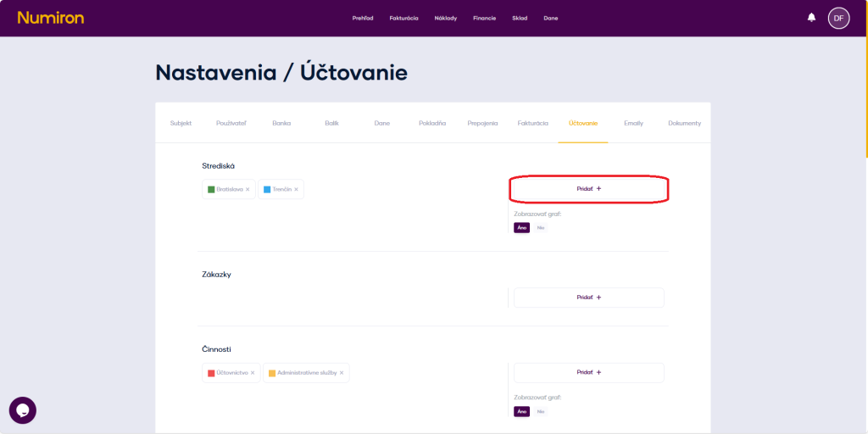The height and width of the screenshot is (434, 868).
Task: Set Činnosti graph display to Nie
Action: 540,411
